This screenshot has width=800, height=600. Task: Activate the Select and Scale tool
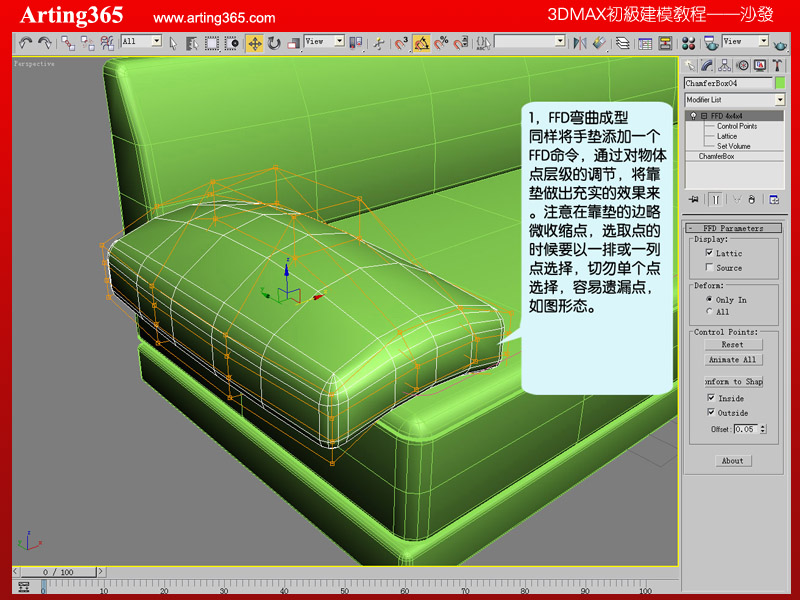[x=293, y=43]
